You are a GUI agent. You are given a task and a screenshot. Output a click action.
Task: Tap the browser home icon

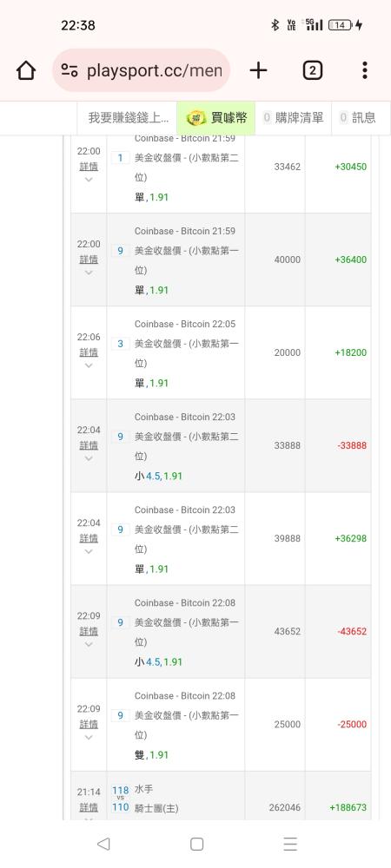pos(26,70)
